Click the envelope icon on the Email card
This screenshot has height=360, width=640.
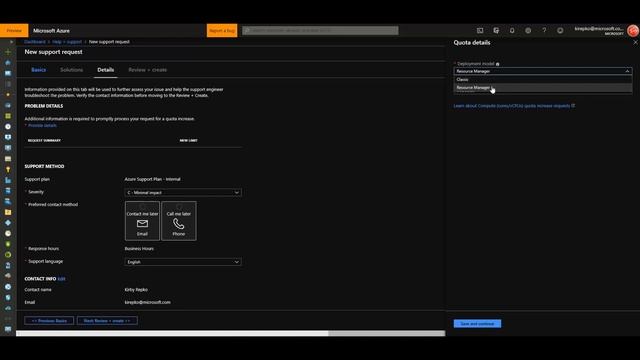(142, 224)
